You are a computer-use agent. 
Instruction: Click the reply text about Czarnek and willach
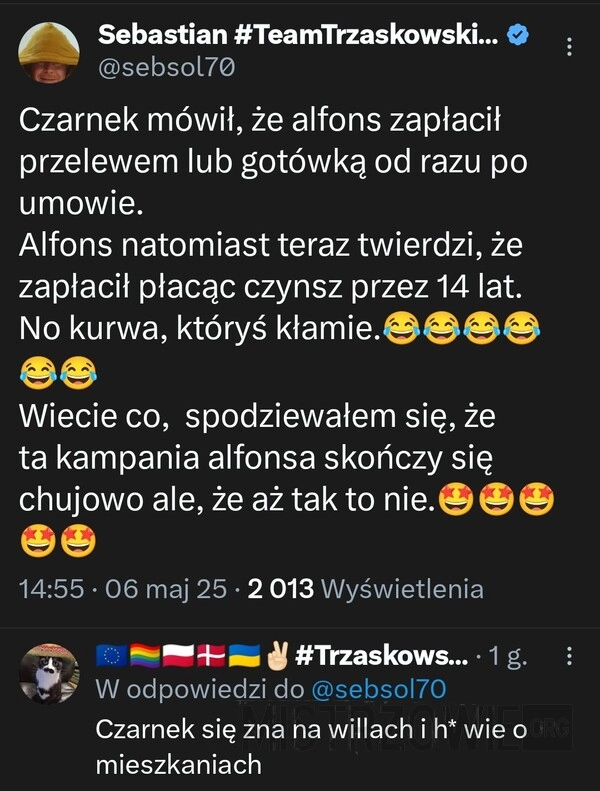click(x=311, y=747)
